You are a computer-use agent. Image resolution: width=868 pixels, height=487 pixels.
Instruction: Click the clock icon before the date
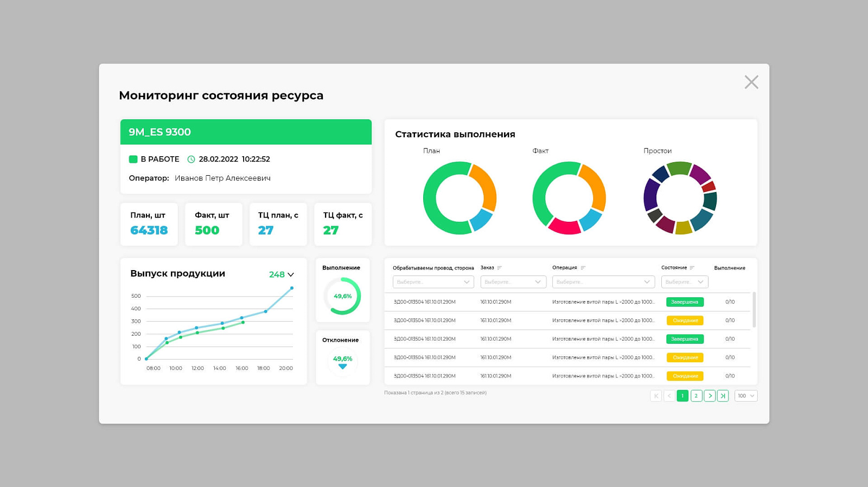click(x=191, y=159)
